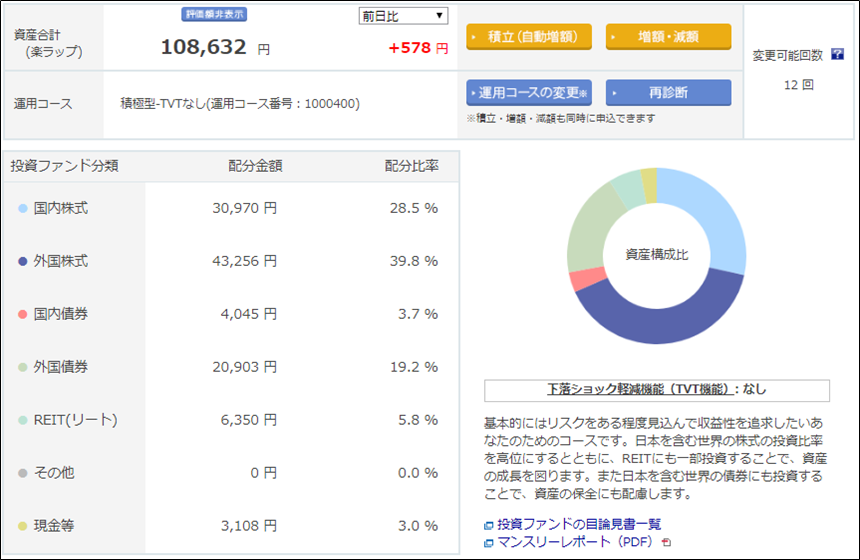This screenshot has width=860, height=560.
Task: Click the 108,632 total asset value
Action: click(203, 47)
